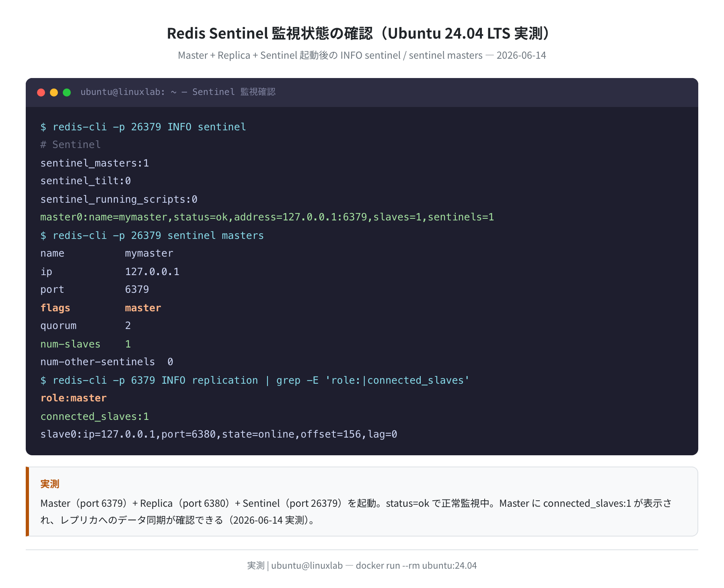Screen dimensions: 724x588
Task: Click the 'port 6379' row
Action: click(x=95, y=290)
